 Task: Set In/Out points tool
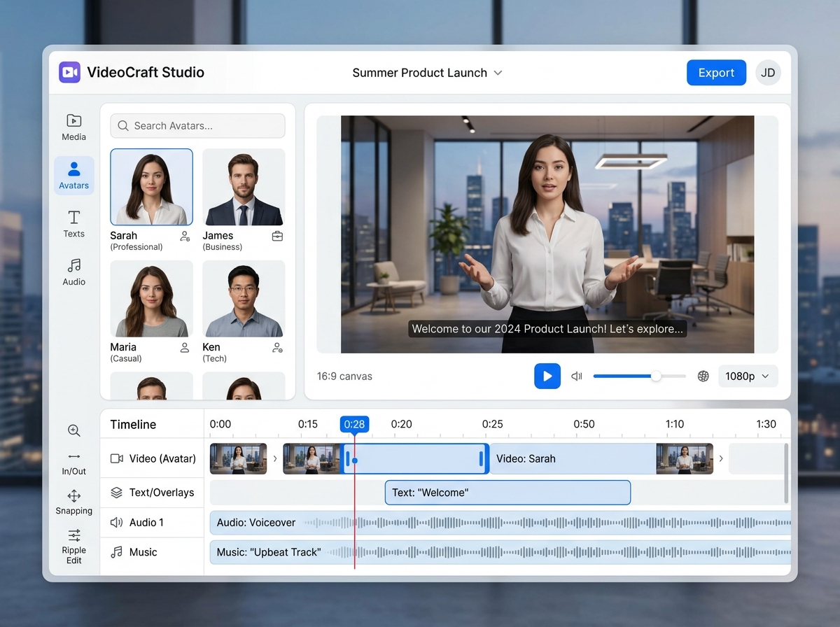74,463
